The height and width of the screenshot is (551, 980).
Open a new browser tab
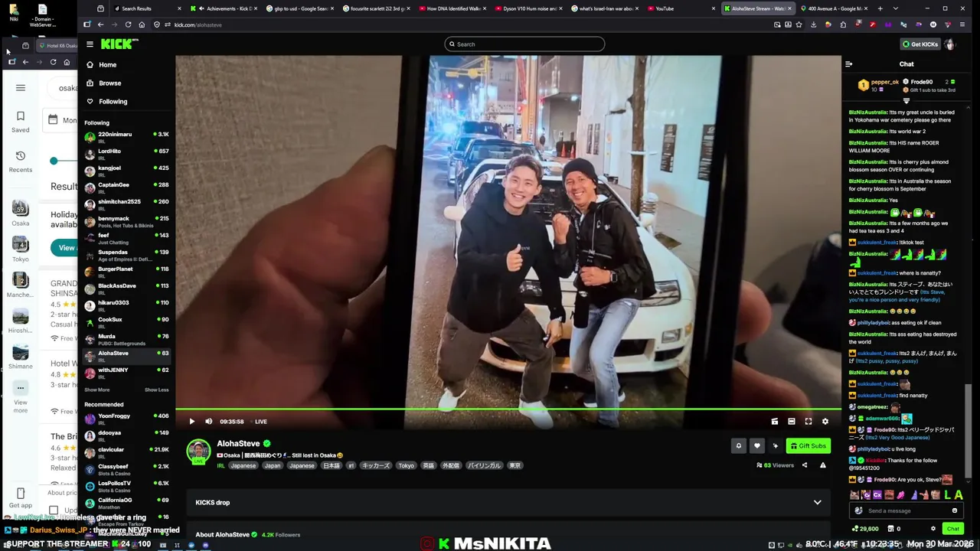point(880,8)
